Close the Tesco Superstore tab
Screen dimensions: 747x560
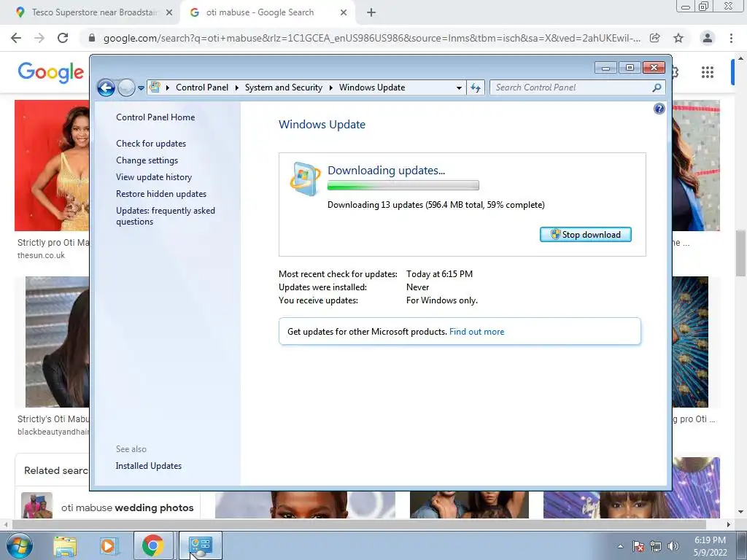click(169, 13)
